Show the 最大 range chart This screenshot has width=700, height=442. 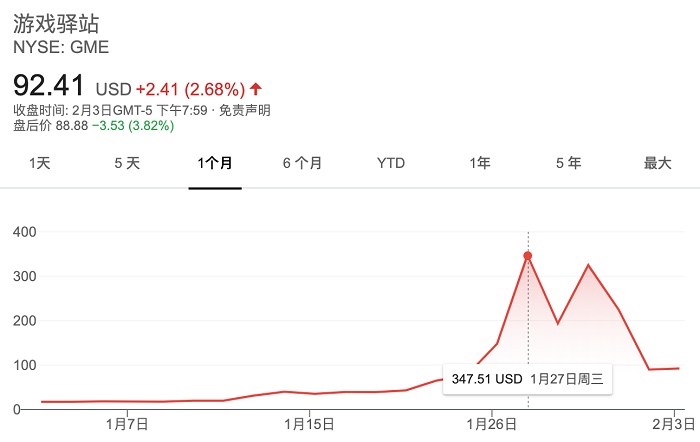(x=657, y=163)
